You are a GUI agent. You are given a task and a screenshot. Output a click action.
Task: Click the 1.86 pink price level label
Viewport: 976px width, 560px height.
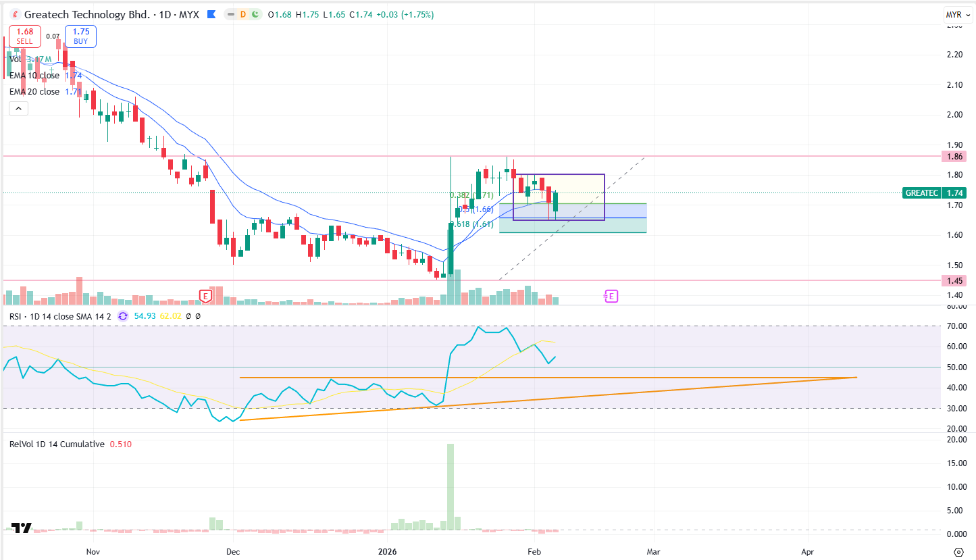coord(953,157)
